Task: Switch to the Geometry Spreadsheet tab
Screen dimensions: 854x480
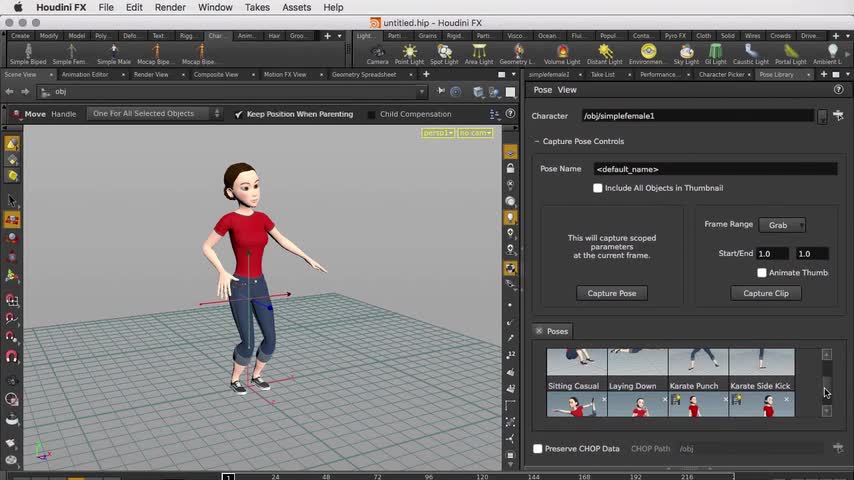Action: [x=363, y=74]
